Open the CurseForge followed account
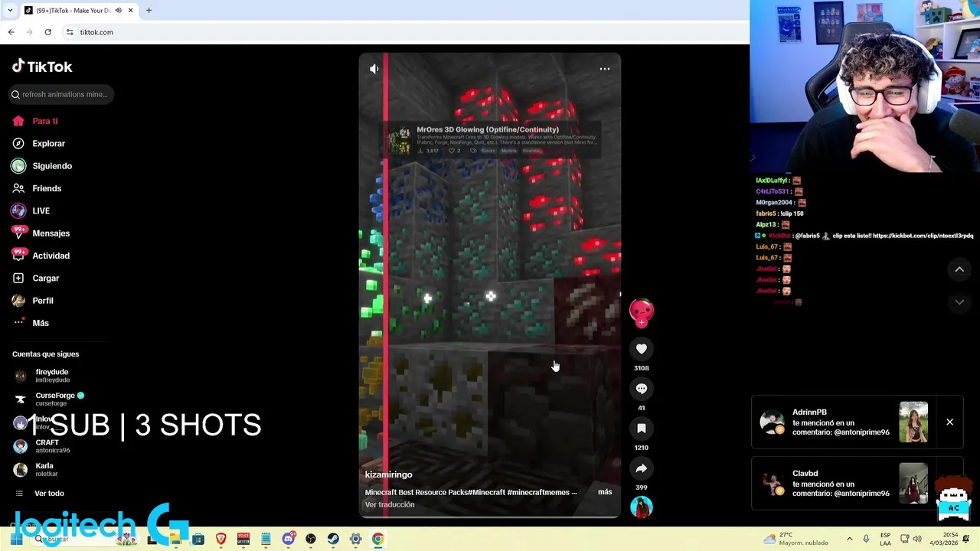Image resolution: width=980 pixels, height=551 pixels. point(49,399)
